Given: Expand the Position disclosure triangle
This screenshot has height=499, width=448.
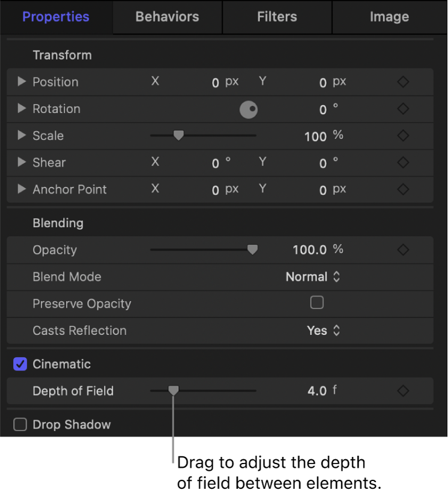Looking at the screenshot, I should click(21, 82).
